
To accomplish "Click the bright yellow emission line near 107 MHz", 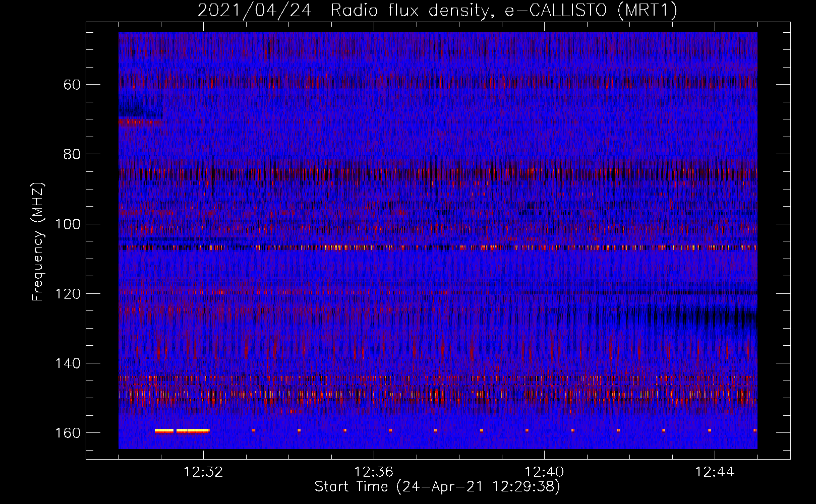I will (438, 247).
